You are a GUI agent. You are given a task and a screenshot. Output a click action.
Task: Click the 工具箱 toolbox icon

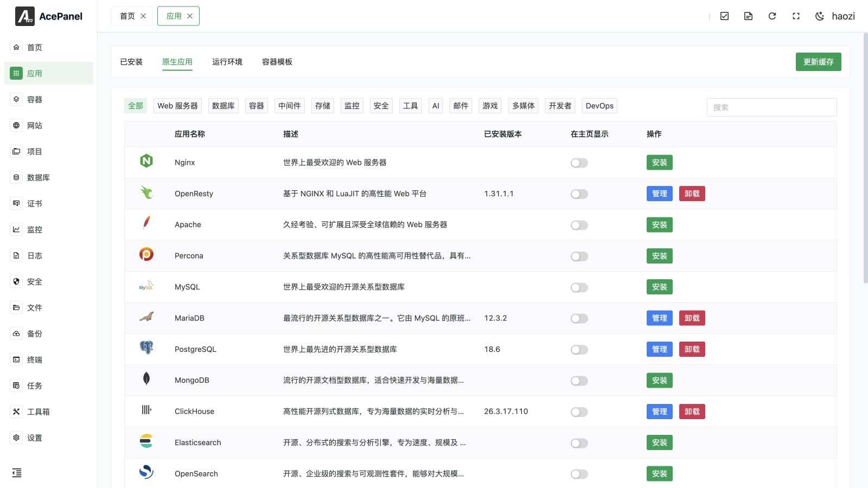pos(16,412)
